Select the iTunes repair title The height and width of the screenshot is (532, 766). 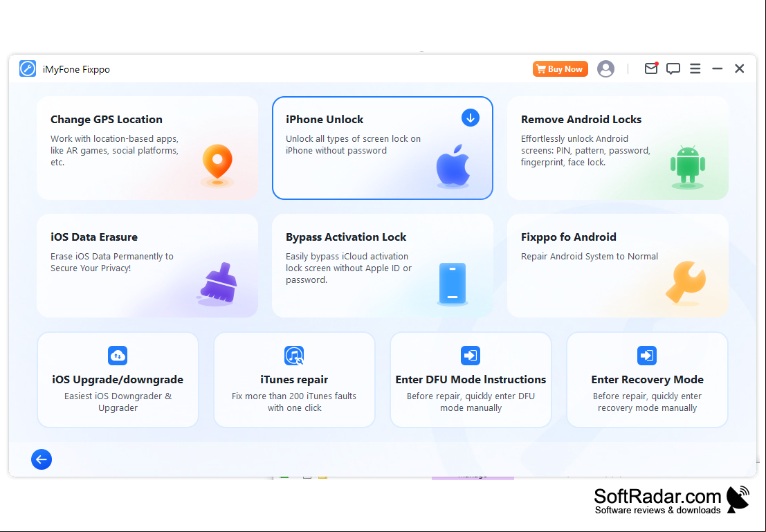tap(294, 380)
